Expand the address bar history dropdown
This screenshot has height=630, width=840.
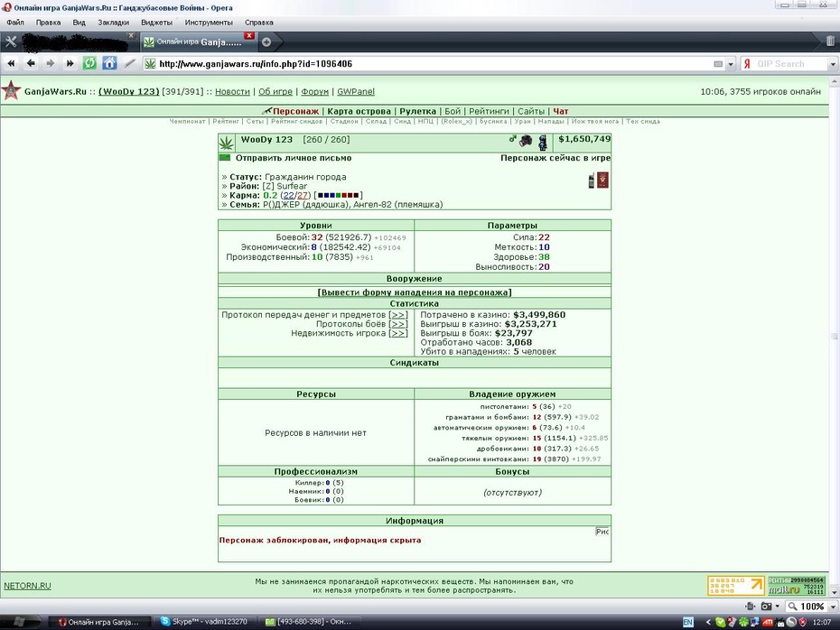click(x=730, y=64)
